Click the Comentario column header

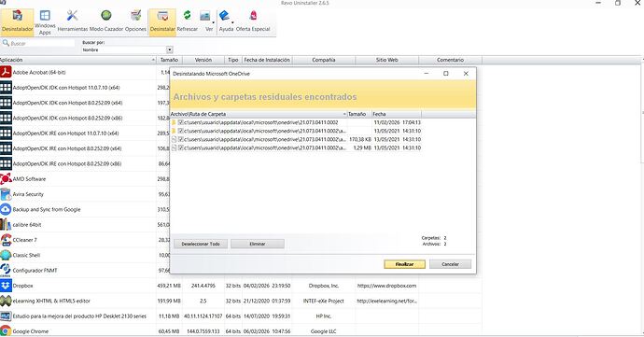coord(450,60)
